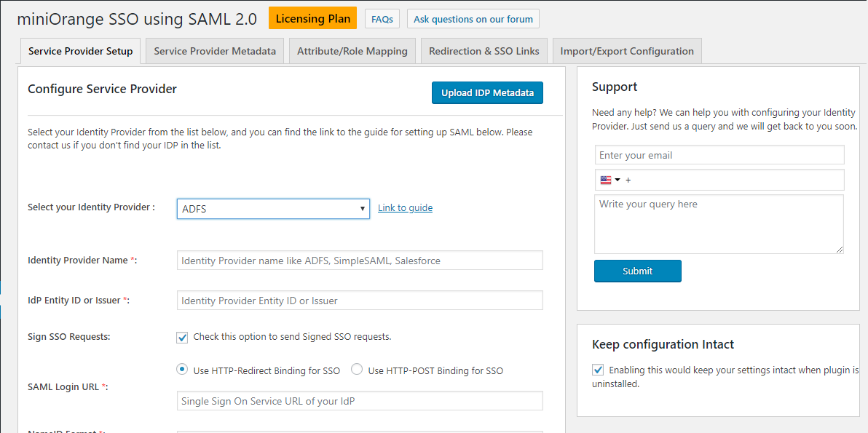This screenshot has width=868, height=433.
Task: Open the Licensing Plan button
Action: click(313, 18)
